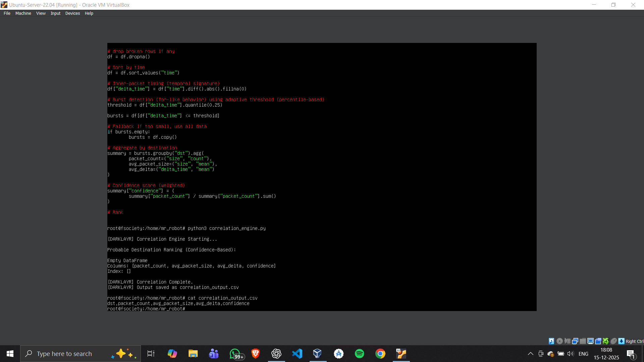Open the round blue A-icon taskbar app
The height and width of the screenshot is (362, 644).
pos(339,354)
